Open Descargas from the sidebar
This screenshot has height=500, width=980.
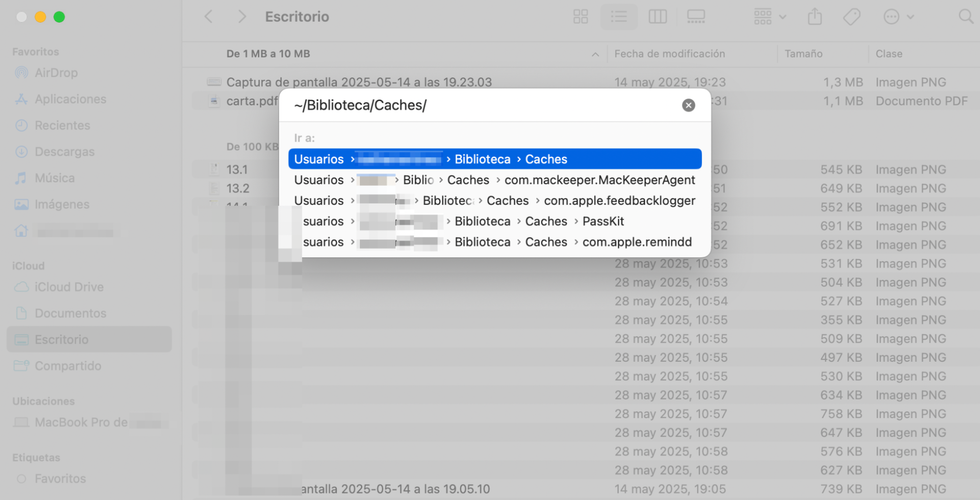(64, 151)
